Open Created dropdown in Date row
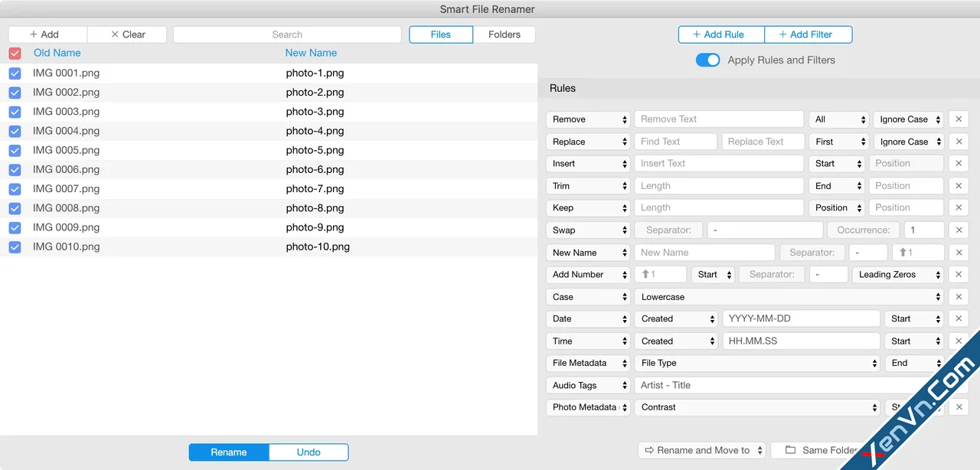The image size is (980, 470). tap(675, 318)
